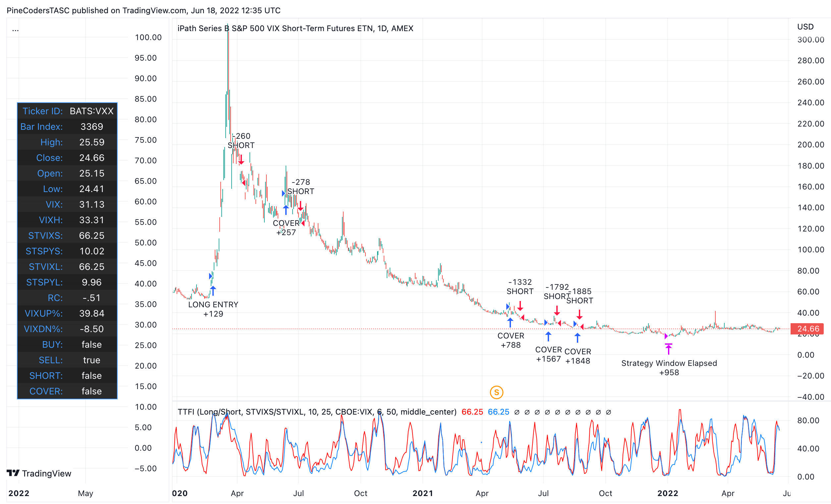Screen dimensions: 831x504
Task: Click the red arrow under the -1792 SHORT label
Action: click(557, 311)
